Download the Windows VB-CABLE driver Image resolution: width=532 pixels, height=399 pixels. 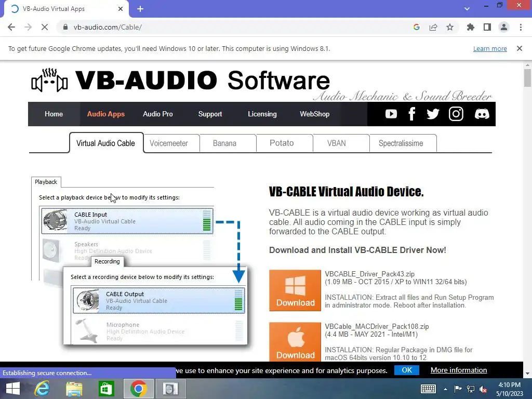click(295, 290)
